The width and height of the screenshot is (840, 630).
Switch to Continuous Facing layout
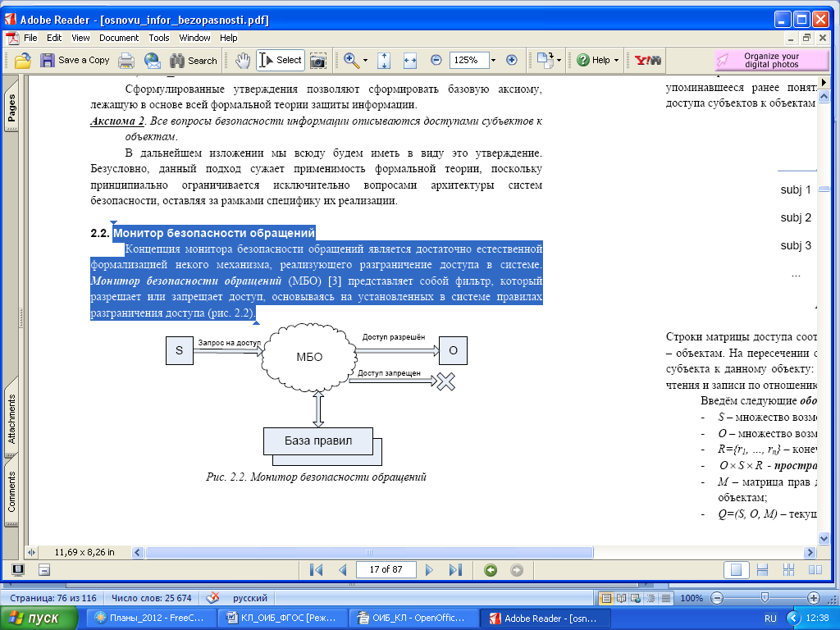tap(788, 570)
